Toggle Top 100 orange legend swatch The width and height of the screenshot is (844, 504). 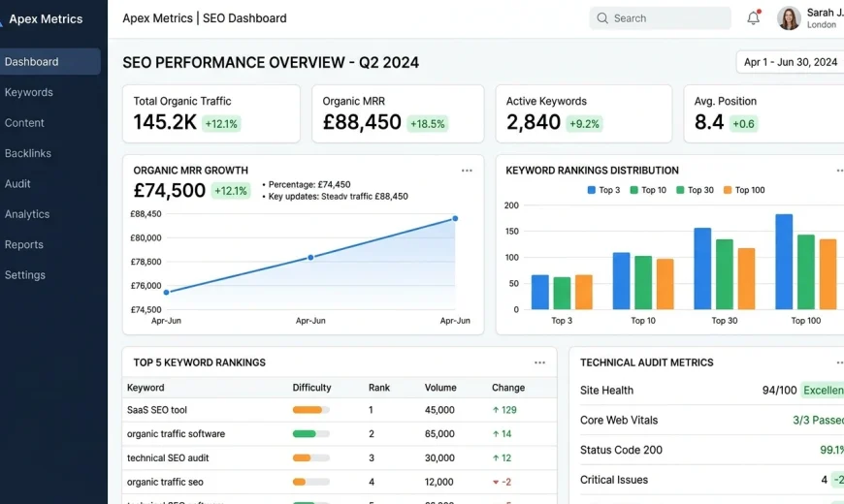pyautogui.click(x=728, y=190)
